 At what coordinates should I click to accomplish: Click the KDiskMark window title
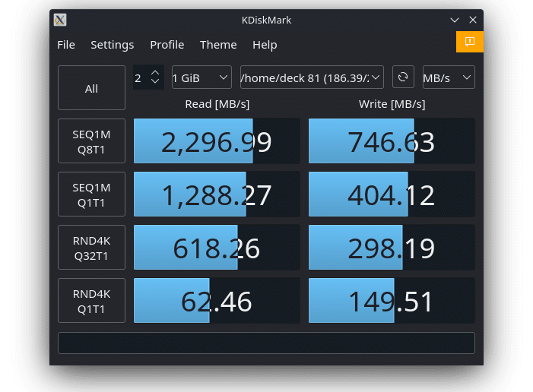266,21
